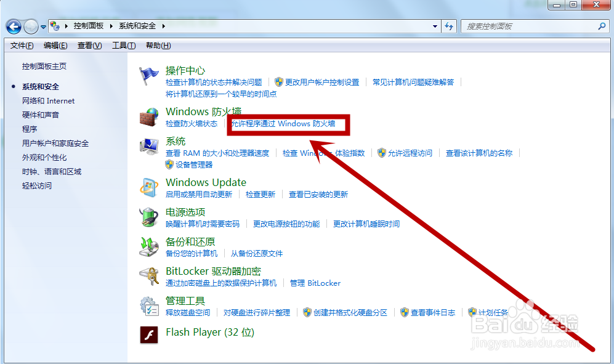Image resolution: width=614 pixels, height=364 pixels.
Task: Click 允许程序通过 Windows 防火墙
Action: (283, 124)
